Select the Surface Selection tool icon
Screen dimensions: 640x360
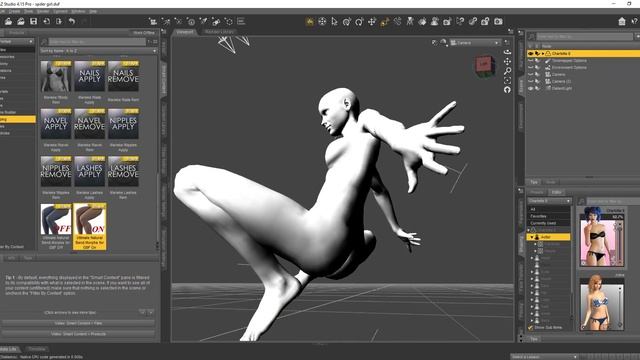pyautogui.click(x=422, y=21)
